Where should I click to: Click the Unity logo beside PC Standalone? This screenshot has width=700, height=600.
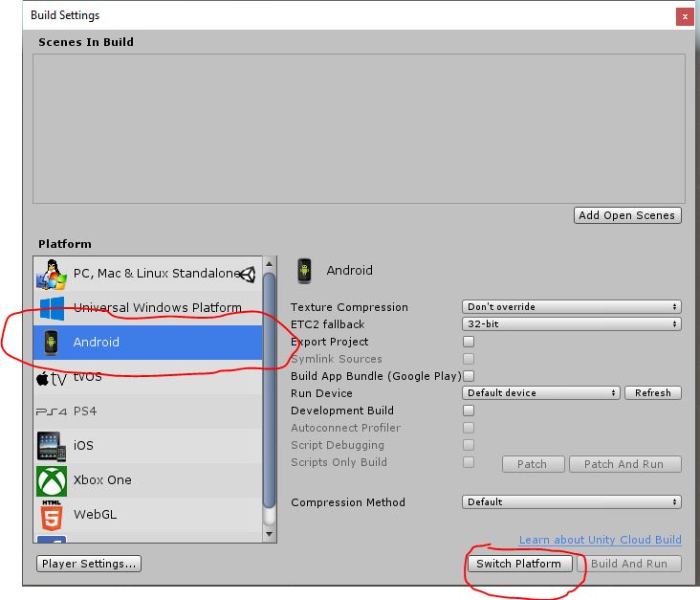[x=248, y=274]
